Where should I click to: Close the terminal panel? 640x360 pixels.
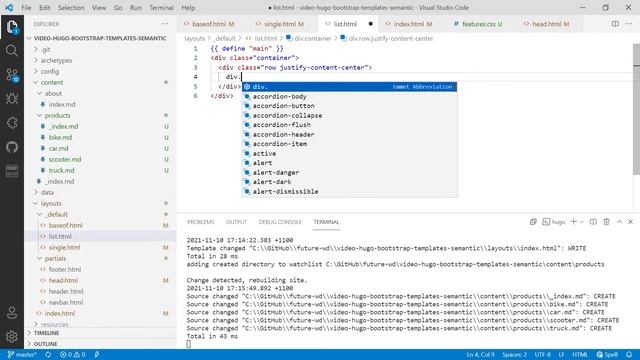[x=631, y=222]
